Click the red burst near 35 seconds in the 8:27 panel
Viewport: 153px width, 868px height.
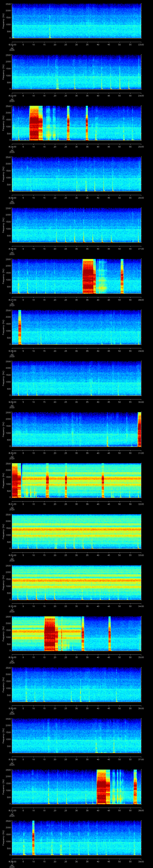click(89, 276)
